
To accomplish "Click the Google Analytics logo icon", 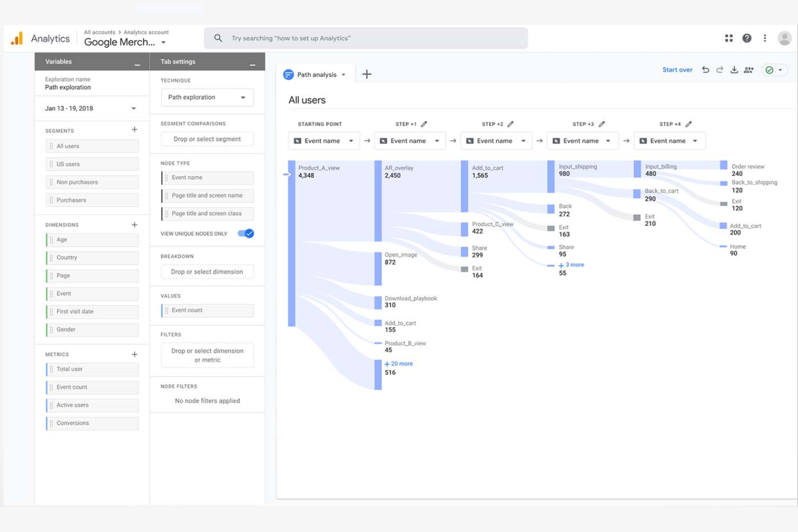I will (x=17, y=38).
